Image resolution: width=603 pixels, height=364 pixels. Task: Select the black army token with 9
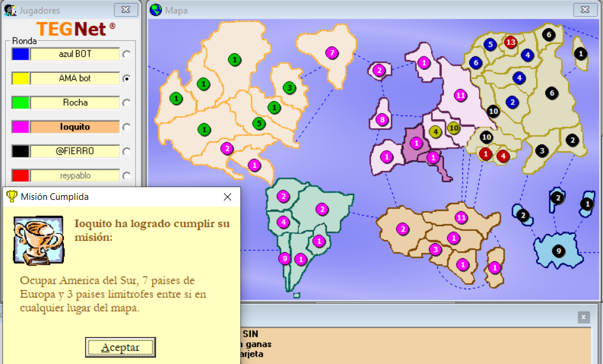click(557, 250)
